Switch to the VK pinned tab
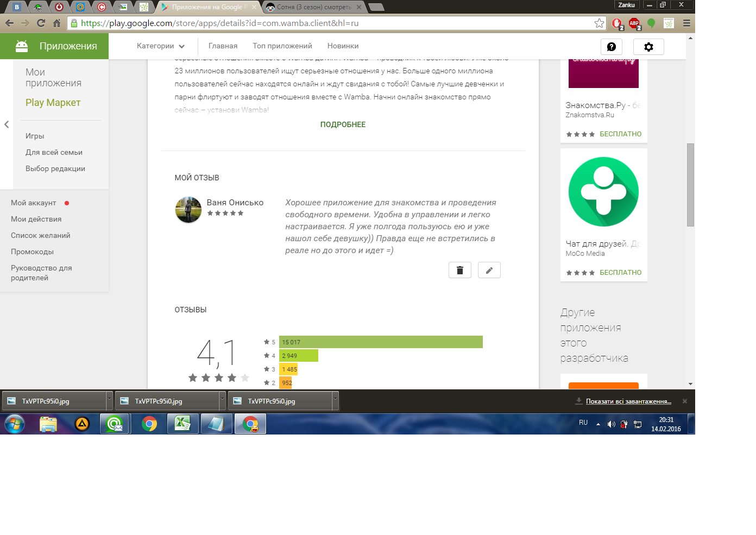This screenshot has height=535, width=756. coord(17,7)
